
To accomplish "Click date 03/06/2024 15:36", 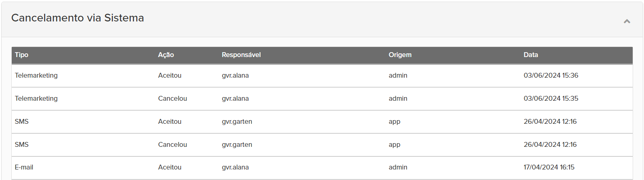I will pos(551,75).
